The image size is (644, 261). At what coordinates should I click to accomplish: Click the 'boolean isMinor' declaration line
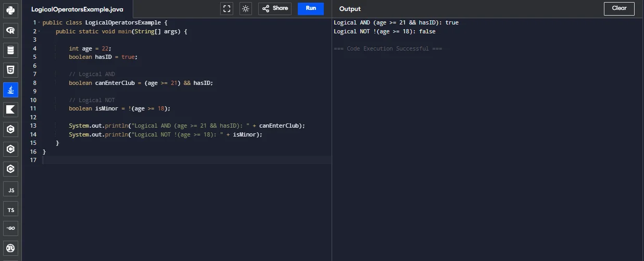coord(120,108)
